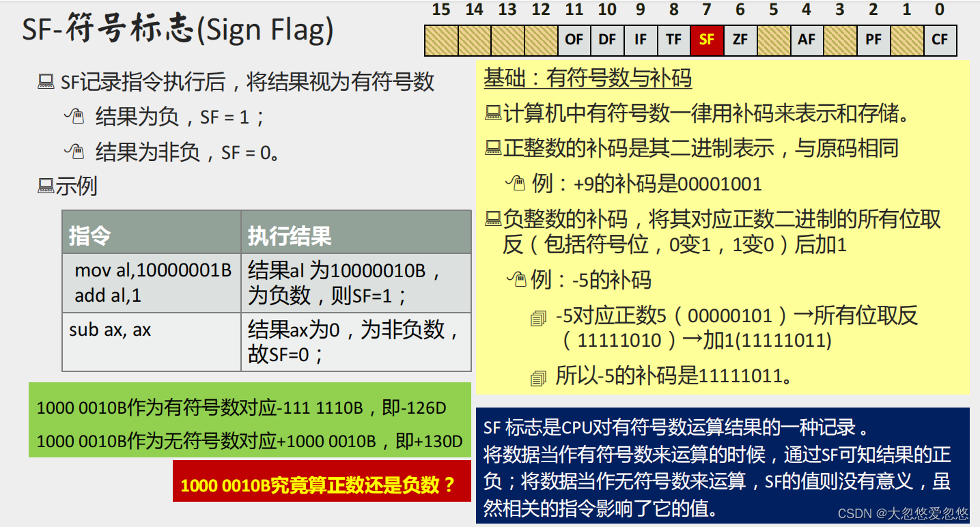Viewport: 980px width, 527px height.
Task: Click the computer bullet icon before "负整数的补码，将其对应正数"
Action: pyautogui.click(x=494, y=219)
